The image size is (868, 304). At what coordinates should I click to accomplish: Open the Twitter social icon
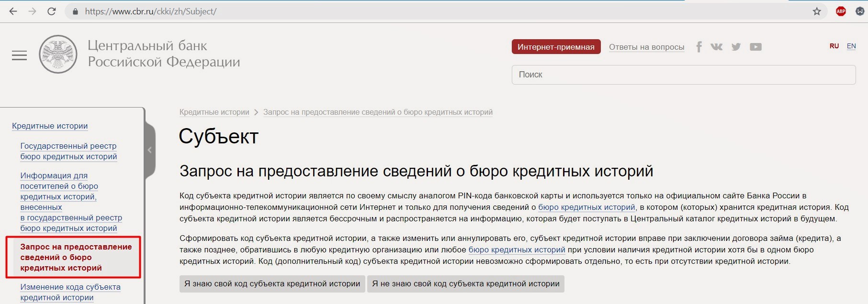coord(736,47)
